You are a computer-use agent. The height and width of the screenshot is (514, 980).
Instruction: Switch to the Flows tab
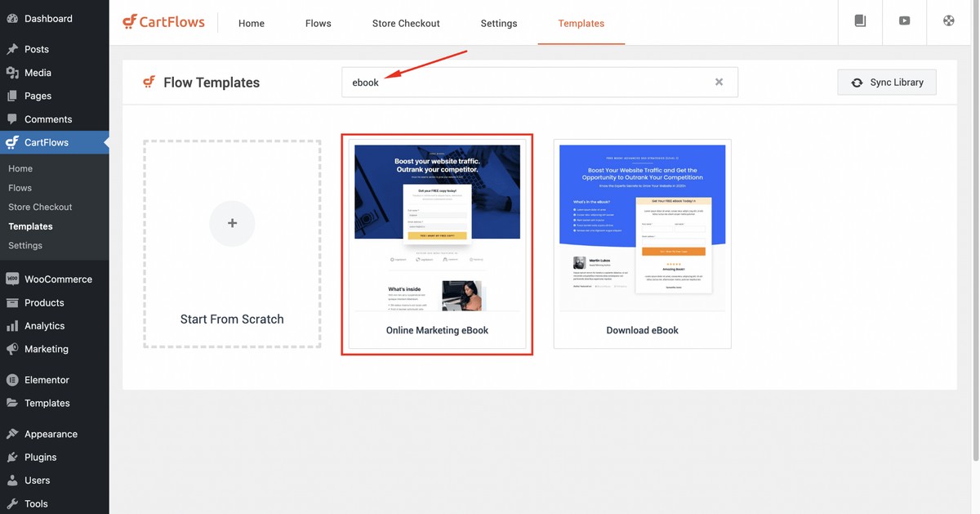click(x=318, y=23)
